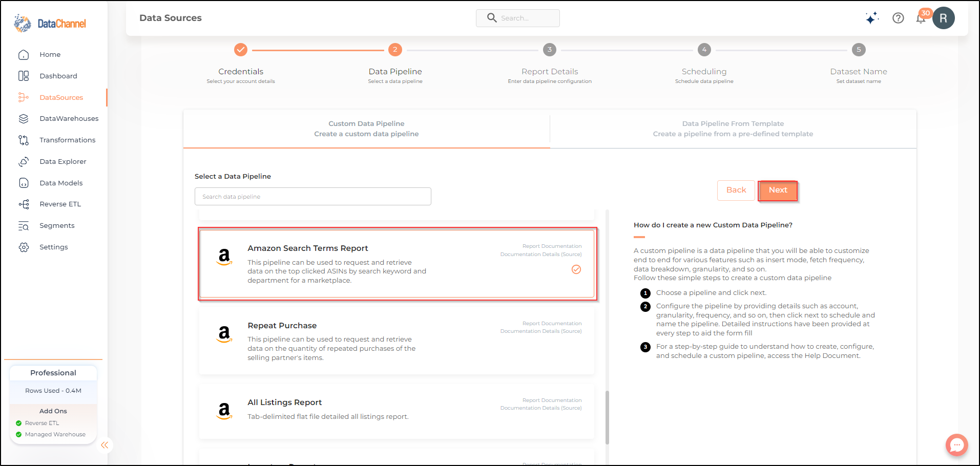Open Home menu item

pos(50,55)
